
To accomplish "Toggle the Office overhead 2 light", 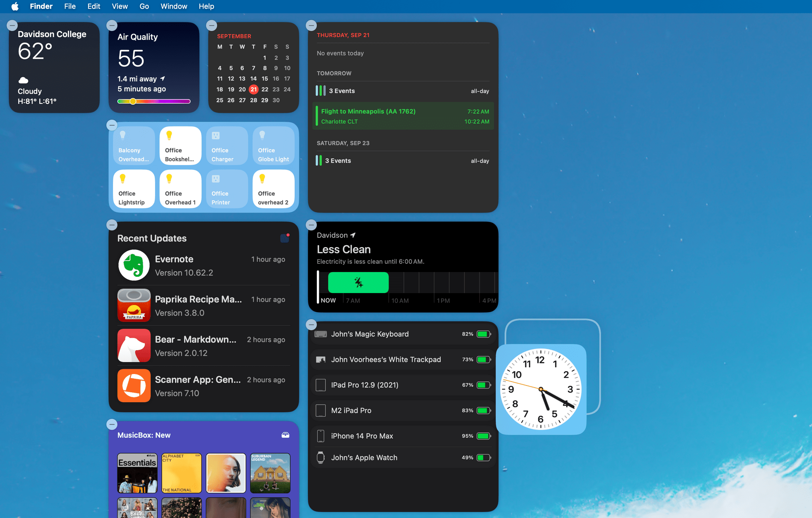I will tap(274, 189).
